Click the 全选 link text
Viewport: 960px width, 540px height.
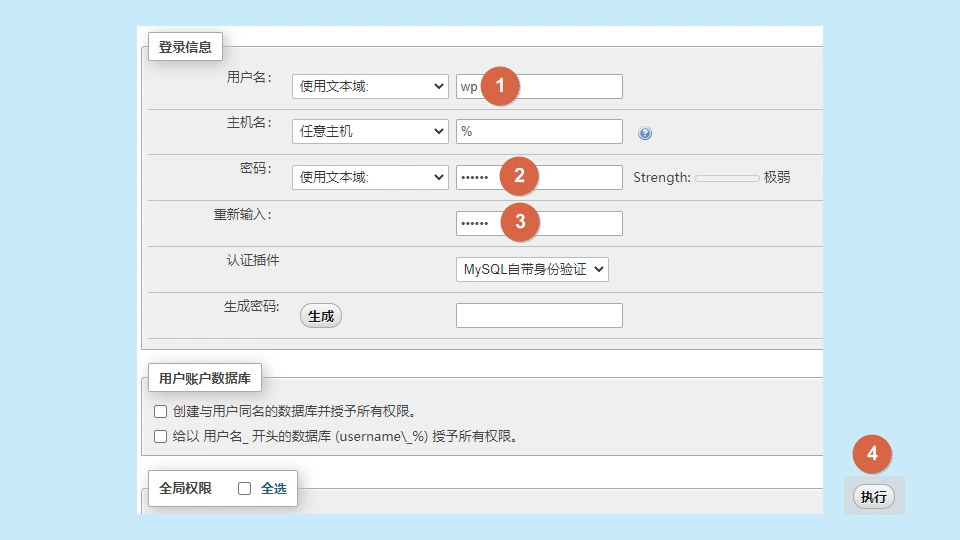274,489
